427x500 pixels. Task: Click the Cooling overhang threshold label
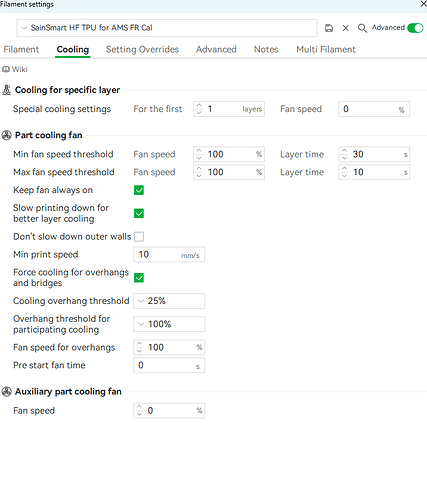[x=71, y=301]
